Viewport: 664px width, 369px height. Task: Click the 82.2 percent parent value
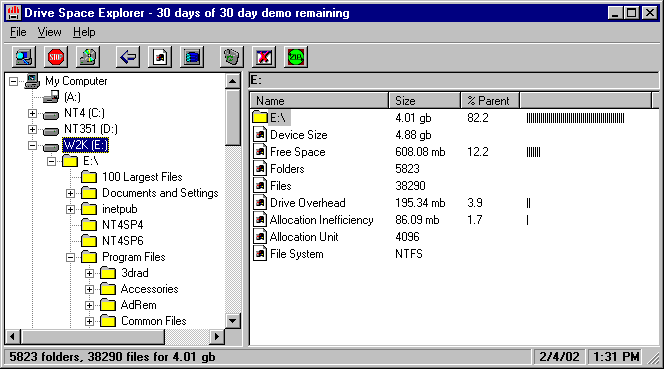coord(478,118)
